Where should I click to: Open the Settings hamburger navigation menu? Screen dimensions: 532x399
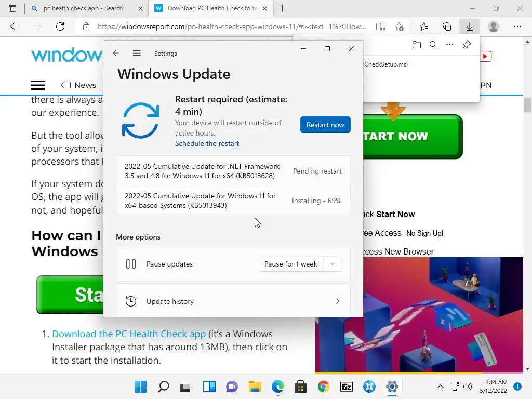pyautogui.click(x=137, y=54)
